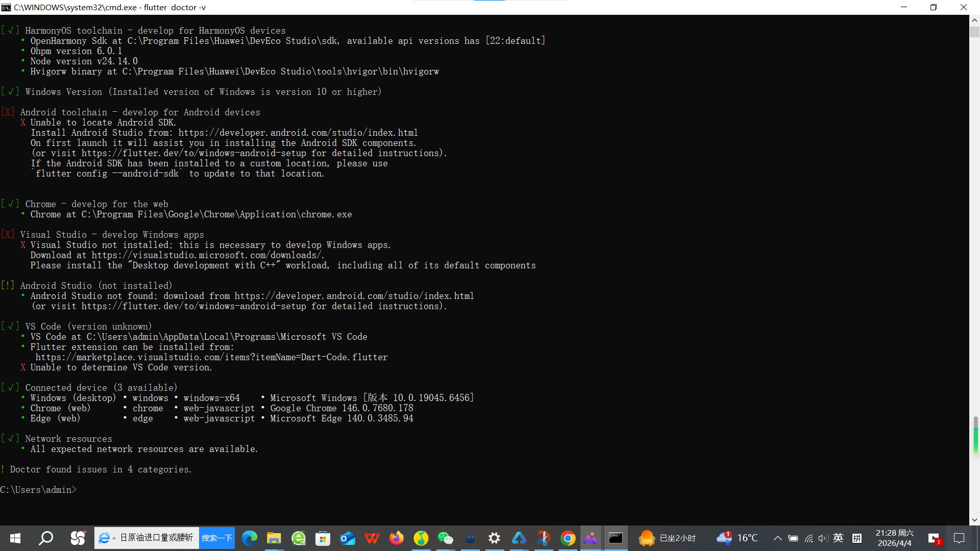
Task: Click the taskbar search input box
Action: pos(156,538)
